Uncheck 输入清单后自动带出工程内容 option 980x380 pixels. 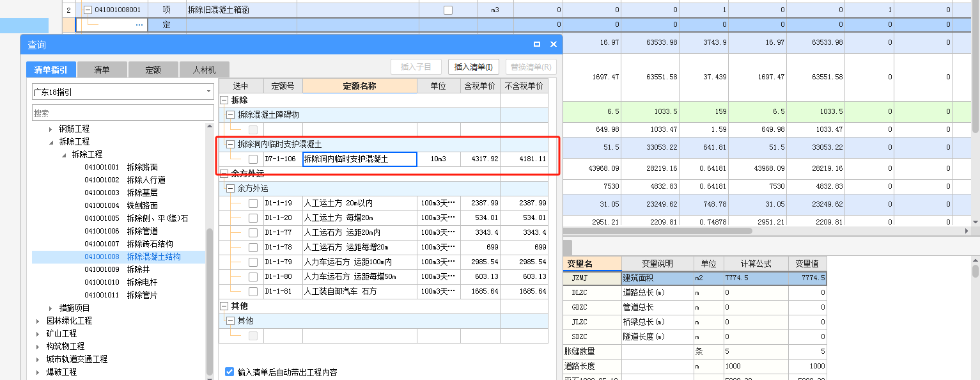229,372
